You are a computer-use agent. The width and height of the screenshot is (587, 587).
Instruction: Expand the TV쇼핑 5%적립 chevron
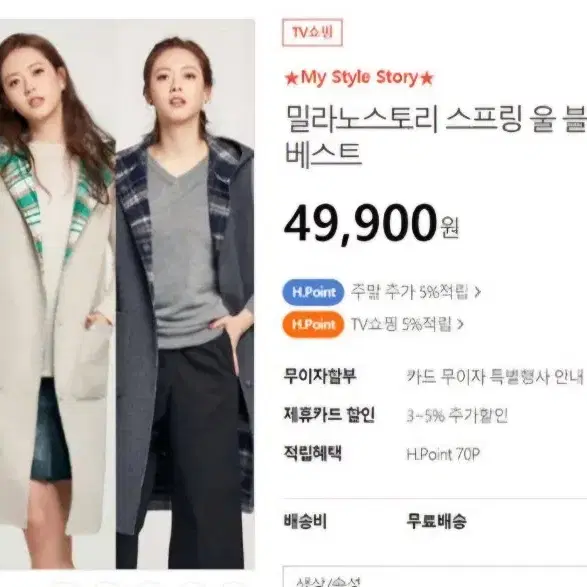coord(460,324)
